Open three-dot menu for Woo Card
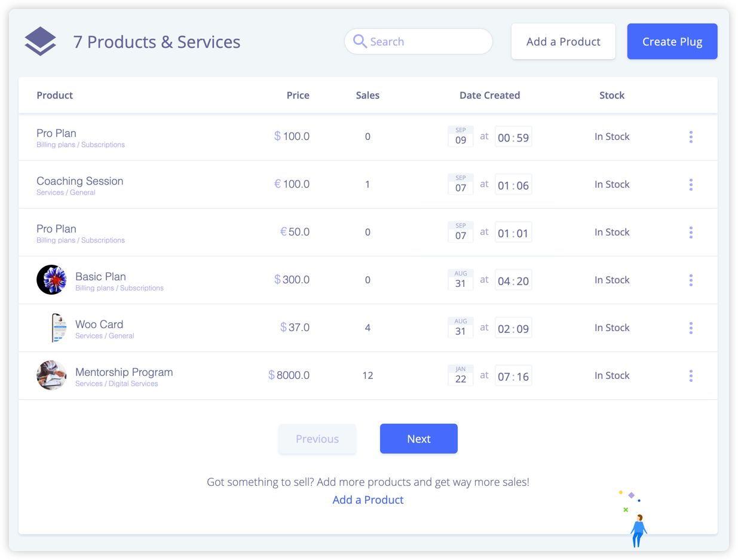The height and width of the screenshot is (560, 738). [691, 328]
